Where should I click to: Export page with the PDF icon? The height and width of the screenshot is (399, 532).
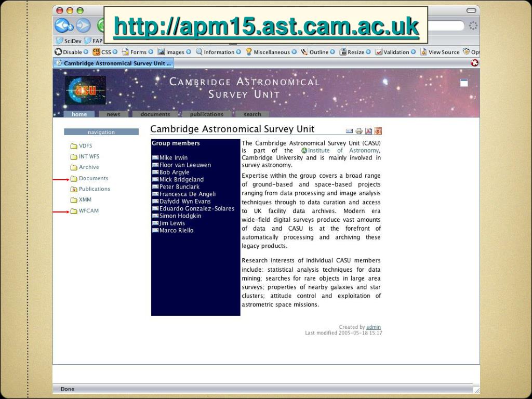[368, 131]
